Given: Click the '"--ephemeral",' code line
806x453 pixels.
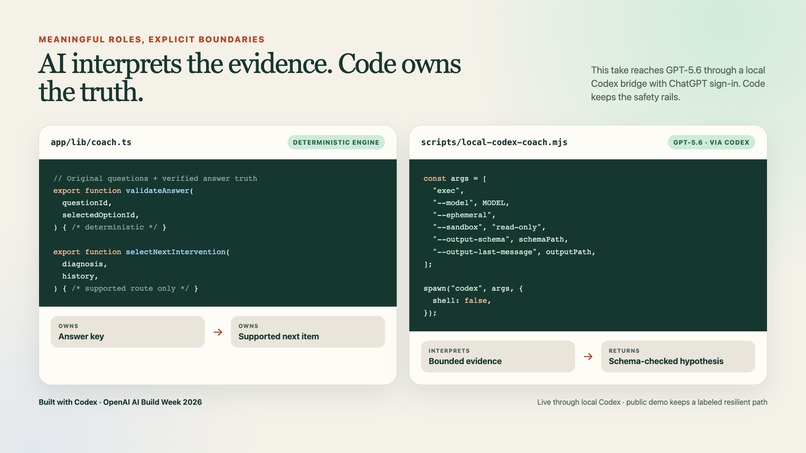Looking at the screenshot, I should [464, 215].
